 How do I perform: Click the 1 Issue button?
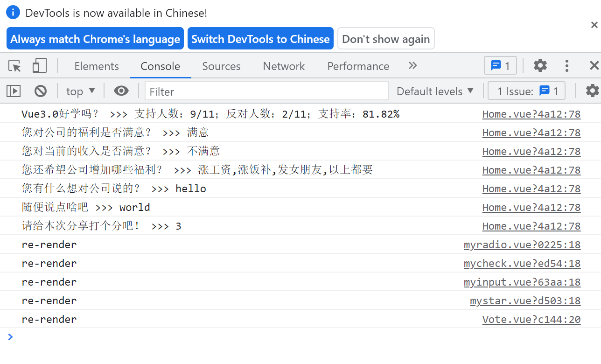(526, 91)
